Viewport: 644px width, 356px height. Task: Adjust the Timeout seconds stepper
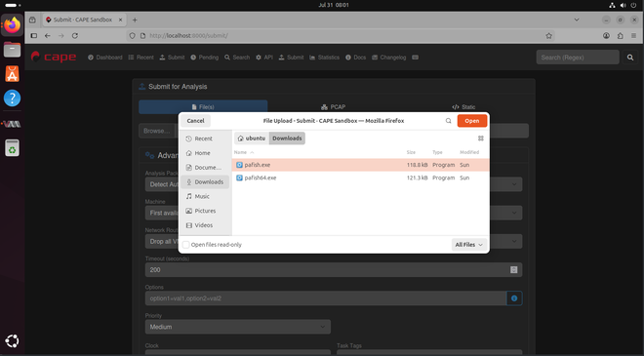point(514,270)
